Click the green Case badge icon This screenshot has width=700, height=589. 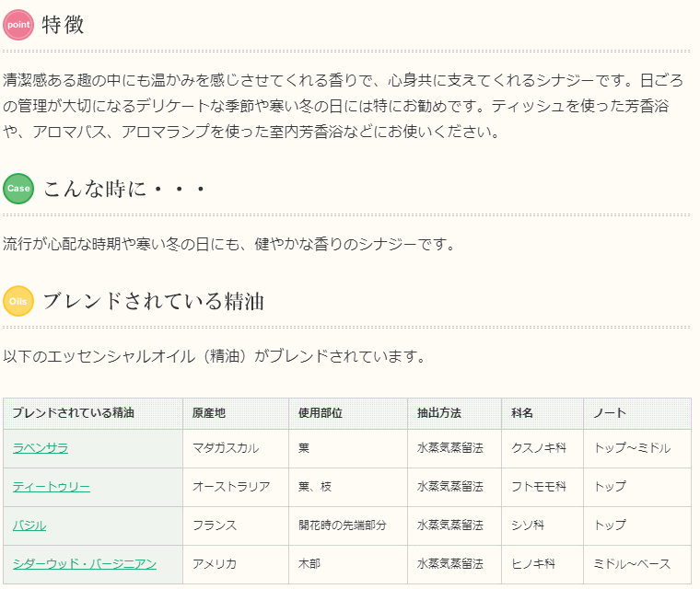click(x=18, y=189)
